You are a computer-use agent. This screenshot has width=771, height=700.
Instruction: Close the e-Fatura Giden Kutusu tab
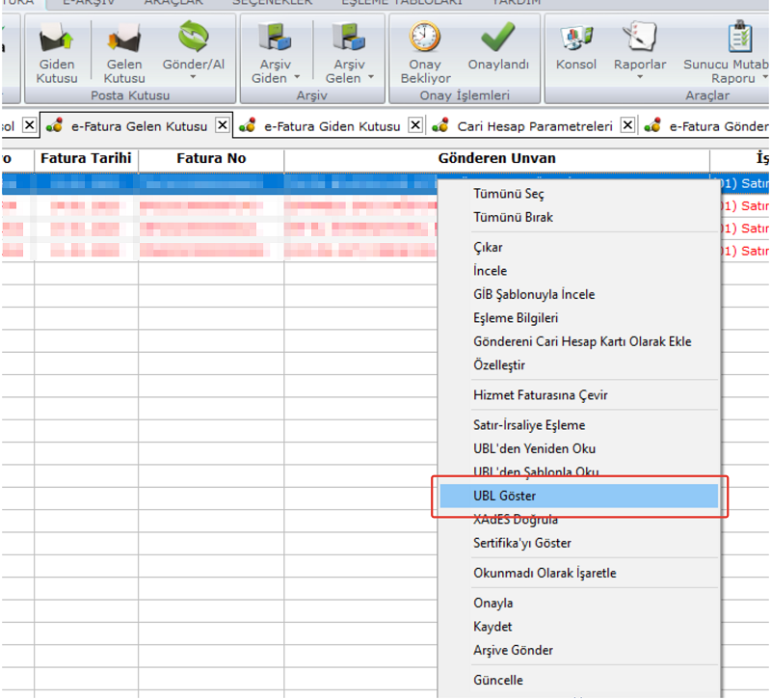click(x=415, y=125)
